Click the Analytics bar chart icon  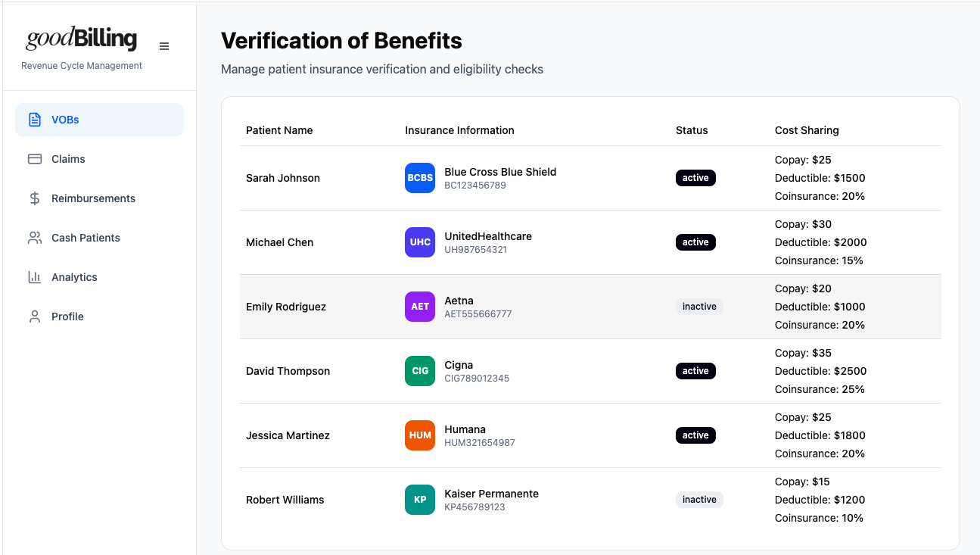pyautogui.click(x=35, y=277)
